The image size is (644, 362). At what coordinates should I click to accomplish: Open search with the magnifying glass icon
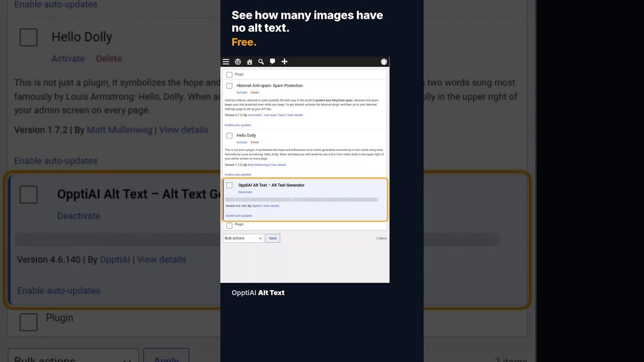[261, 62]
